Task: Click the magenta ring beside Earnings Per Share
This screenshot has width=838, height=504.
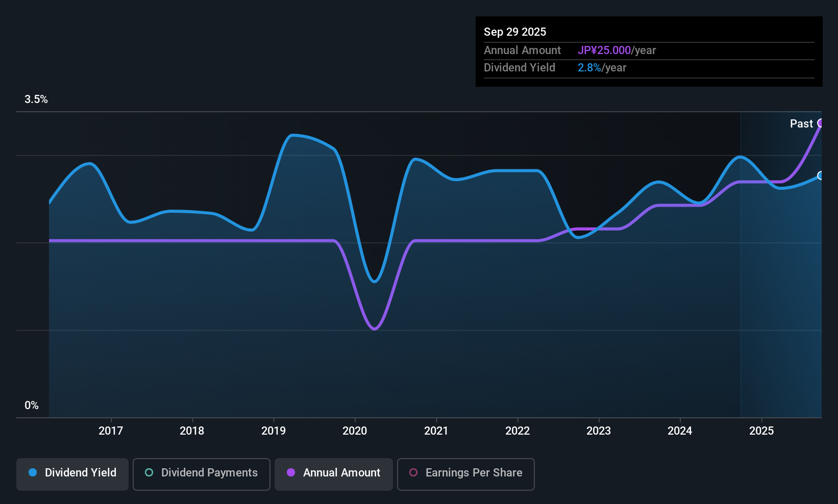Action: point(413,473)
